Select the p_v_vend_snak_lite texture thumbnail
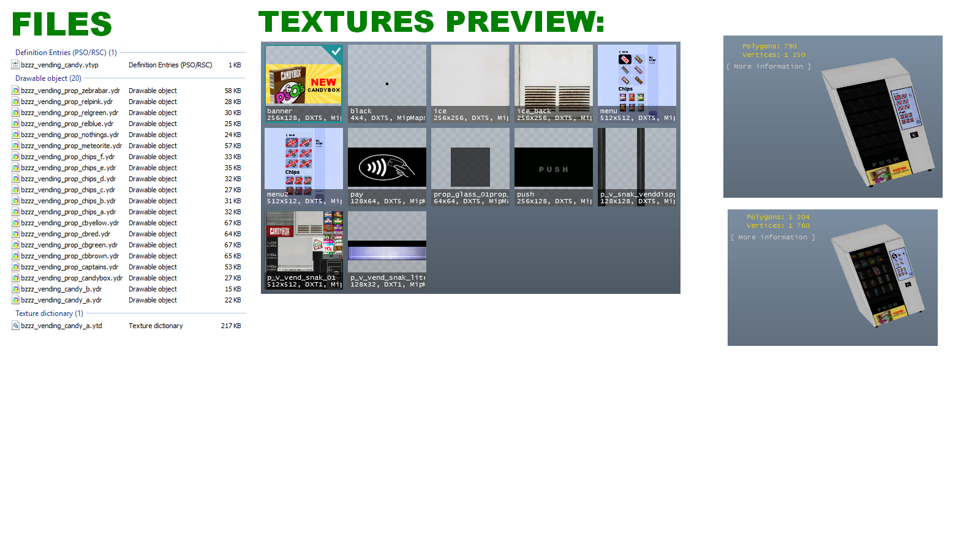980x551 pixels. (x=387, y=250)
